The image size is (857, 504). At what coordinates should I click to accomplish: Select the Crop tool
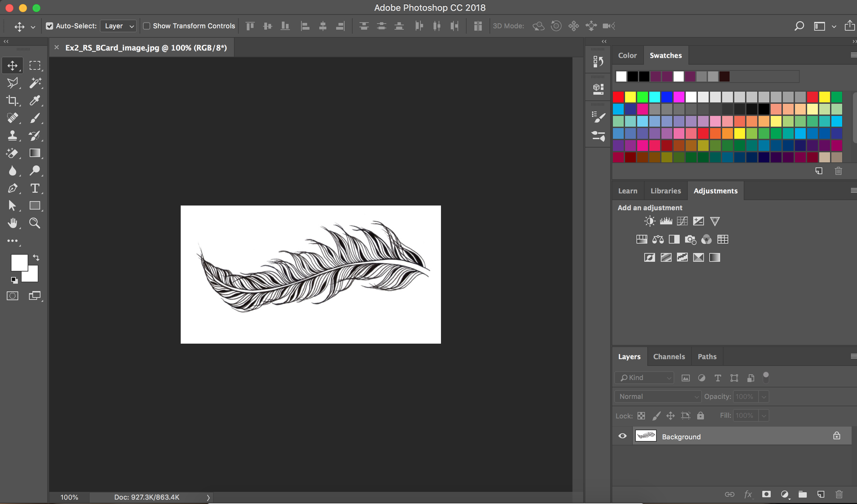point(12,100)
